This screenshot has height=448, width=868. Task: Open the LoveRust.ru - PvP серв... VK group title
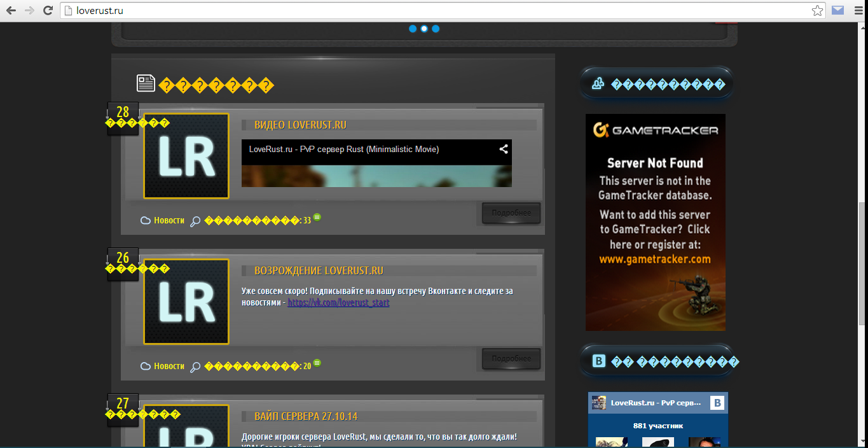point(656,403)
